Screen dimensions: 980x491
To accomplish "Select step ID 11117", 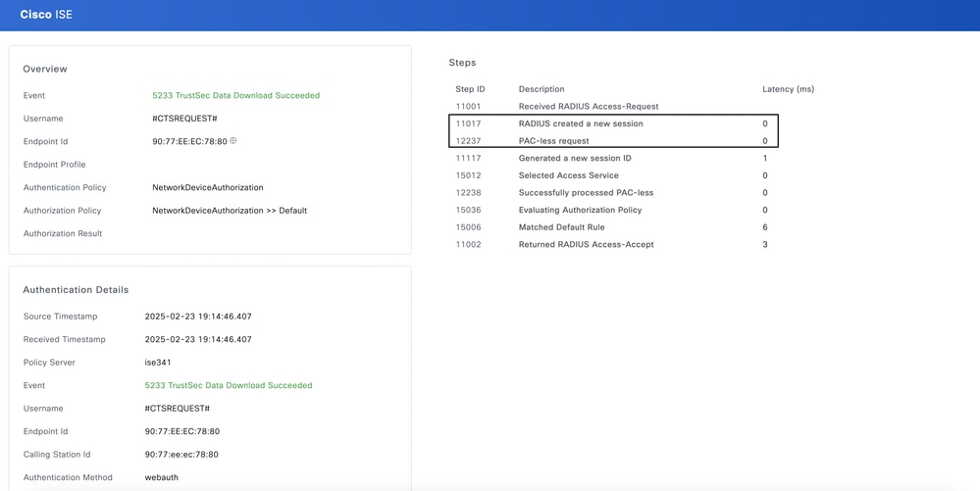I will coord(468,159).
